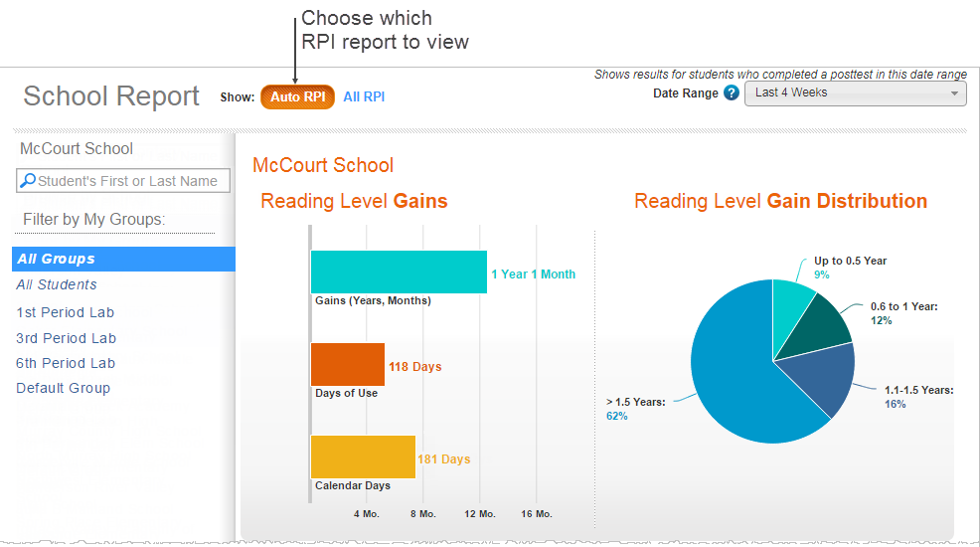Click the teal Gains bar in chart
This screenshot has height=547, width=980.
(399, 272)
